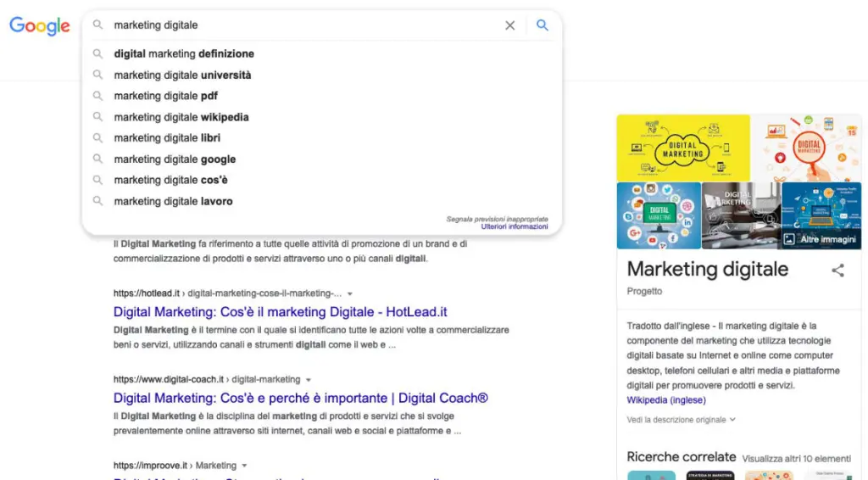868x480 pixels.
Task: Open 'Wikipedia (inglese)' link
Action: [x=666, y=400]
